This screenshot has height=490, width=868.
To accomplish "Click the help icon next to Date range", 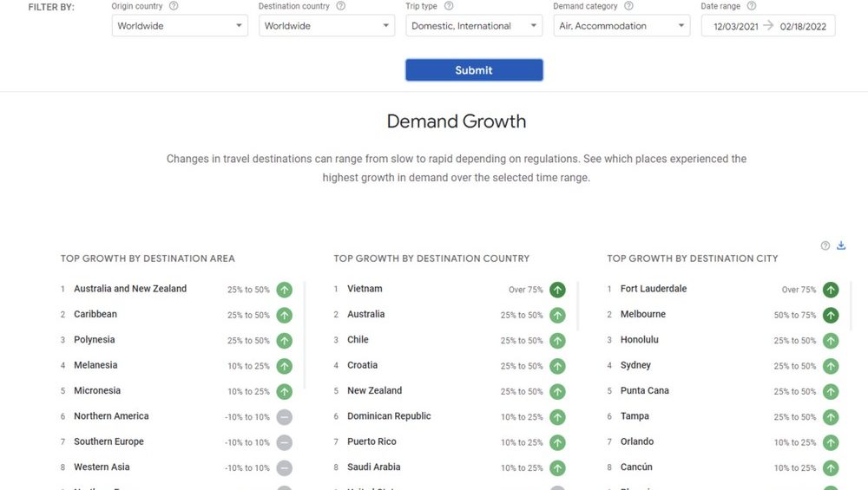I will (752, 6).
